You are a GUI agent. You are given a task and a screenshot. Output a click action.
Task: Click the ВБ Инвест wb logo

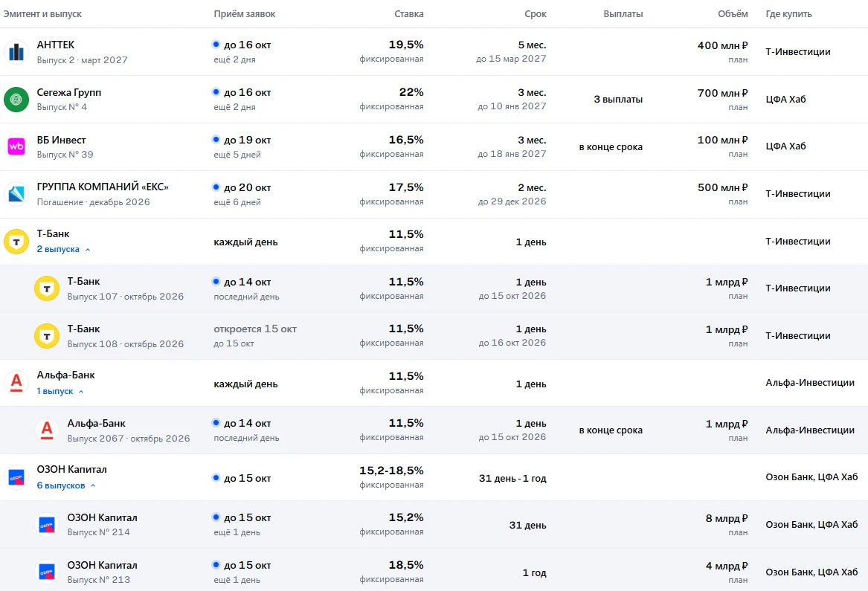[16, 146]
